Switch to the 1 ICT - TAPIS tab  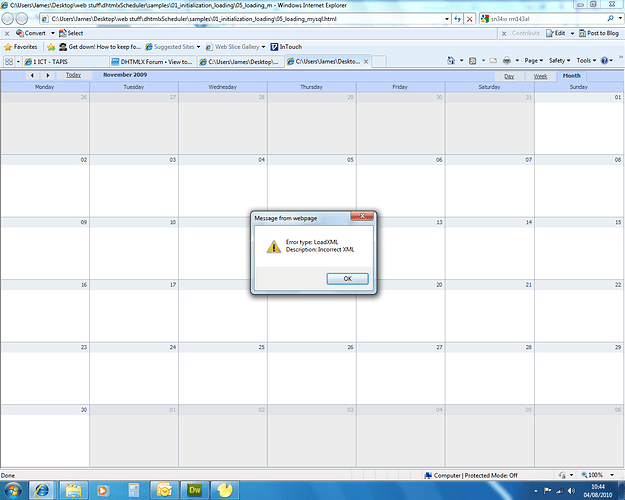coord(66,62)
